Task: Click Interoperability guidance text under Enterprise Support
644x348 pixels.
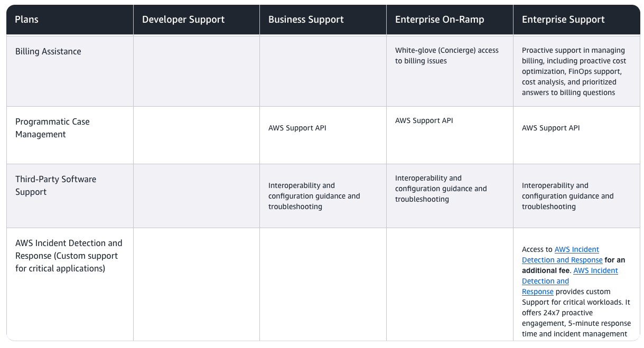Action: (567, 196)
